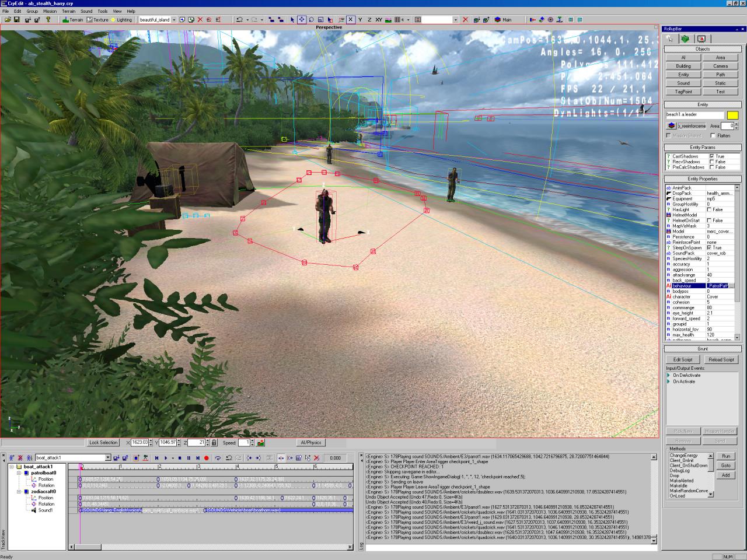Click the Goto method button
This screenshot has height=560, width=747.
(726, 466)
